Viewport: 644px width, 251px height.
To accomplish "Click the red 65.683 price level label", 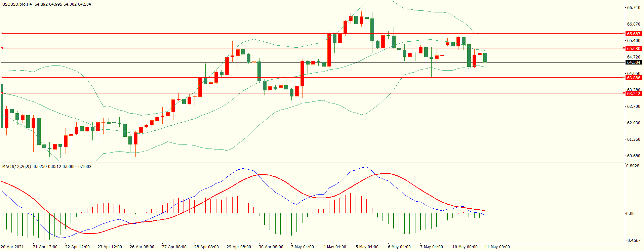I will (x=633, y=34).
